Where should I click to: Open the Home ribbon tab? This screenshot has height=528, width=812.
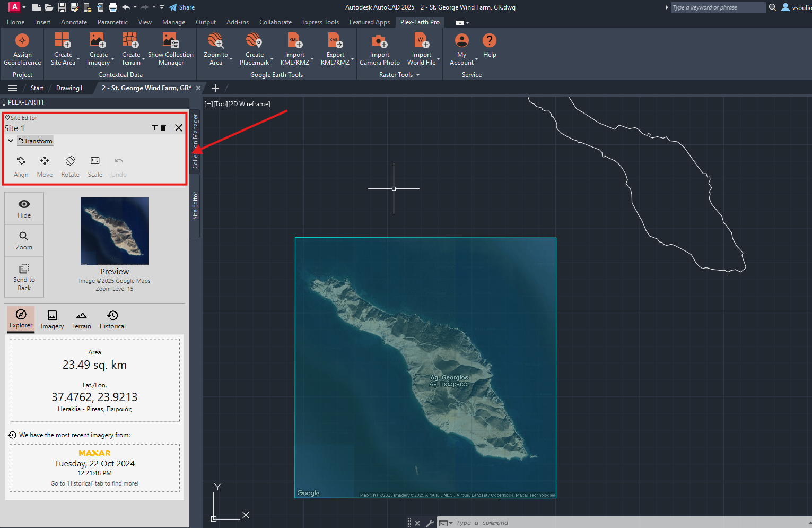(x=16, y=22)
